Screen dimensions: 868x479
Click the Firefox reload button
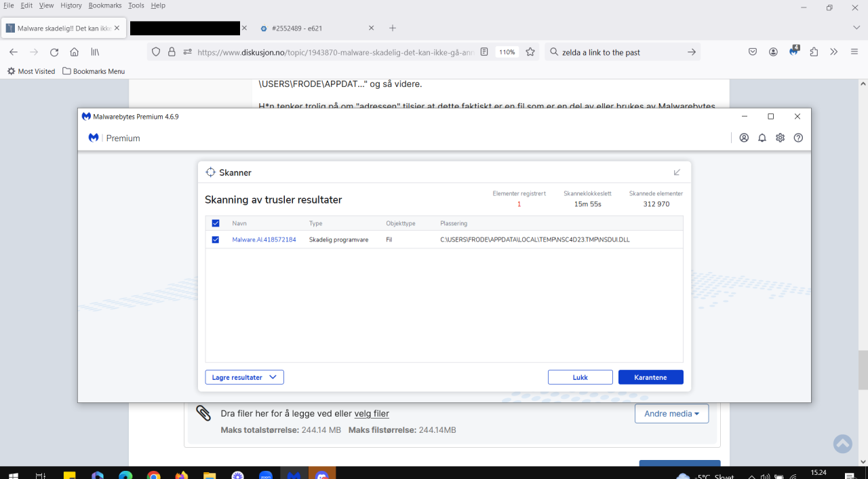tap(54, 52)
